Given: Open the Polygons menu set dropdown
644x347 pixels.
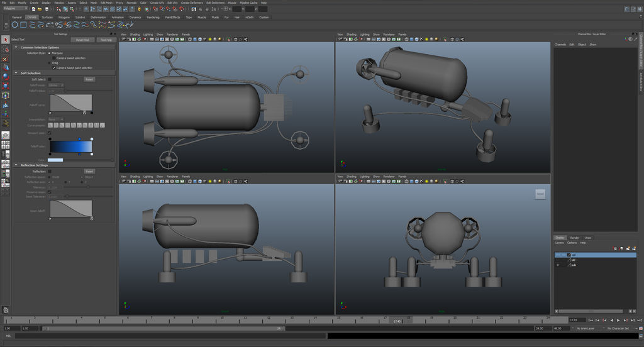Looking at the screenshot, I should point(15,8).
